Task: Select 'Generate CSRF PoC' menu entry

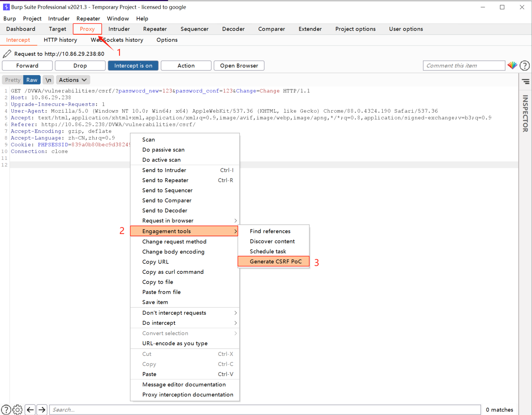Action: pos(275,261)
